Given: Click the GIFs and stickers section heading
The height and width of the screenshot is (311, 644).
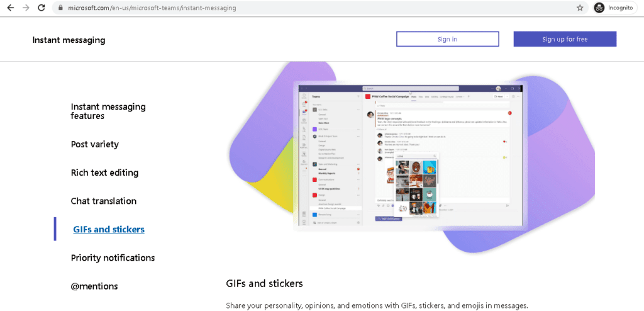Looking at the screenshot, I should tap(264, 283).
